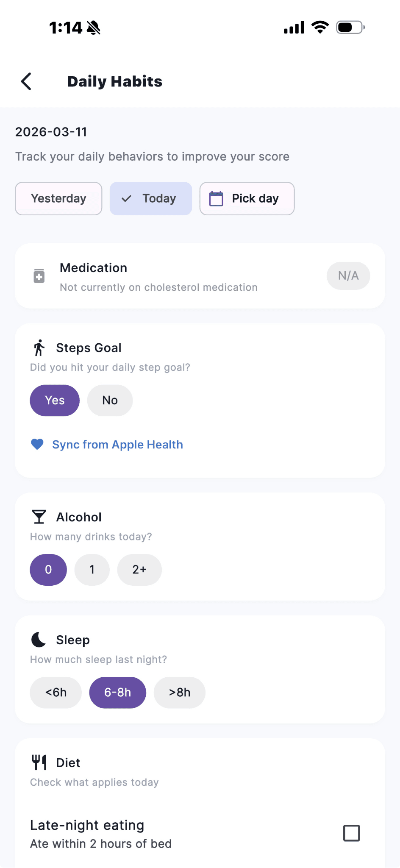Screen dimensions: 400x868
Task: Tap the battery indicator in status bar
Action: click(350, 28)
